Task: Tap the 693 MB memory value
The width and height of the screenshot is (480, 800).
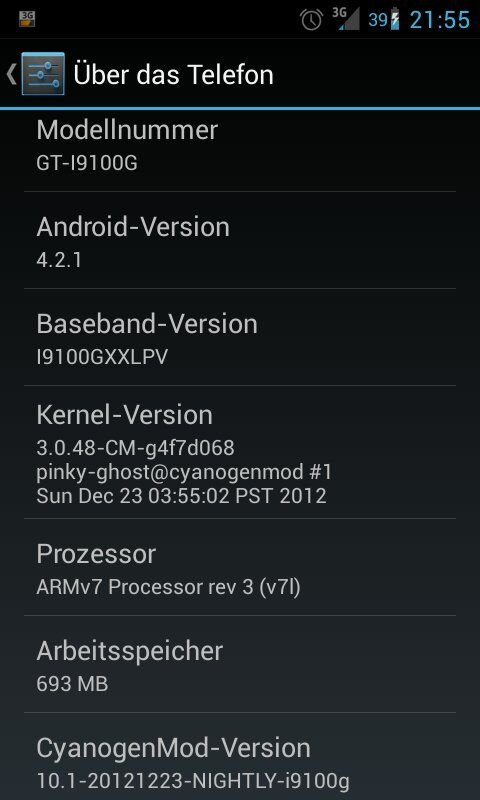Action: point(72,684)
